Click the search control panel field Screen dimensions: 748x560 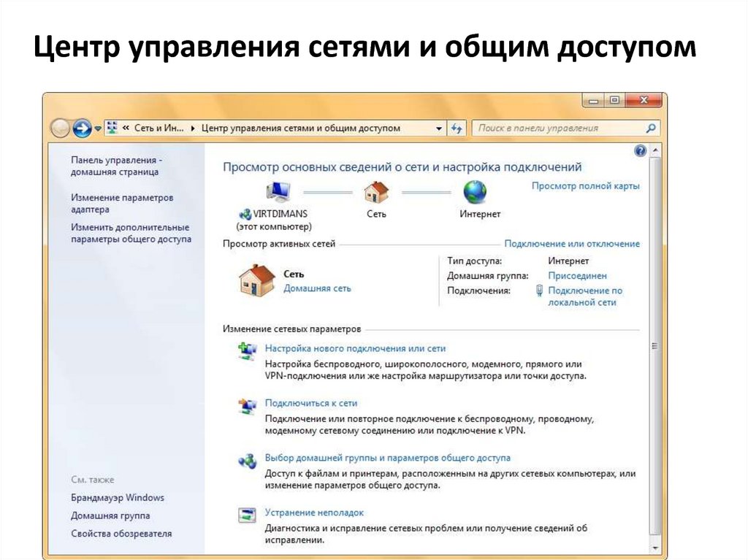point(559,129)
